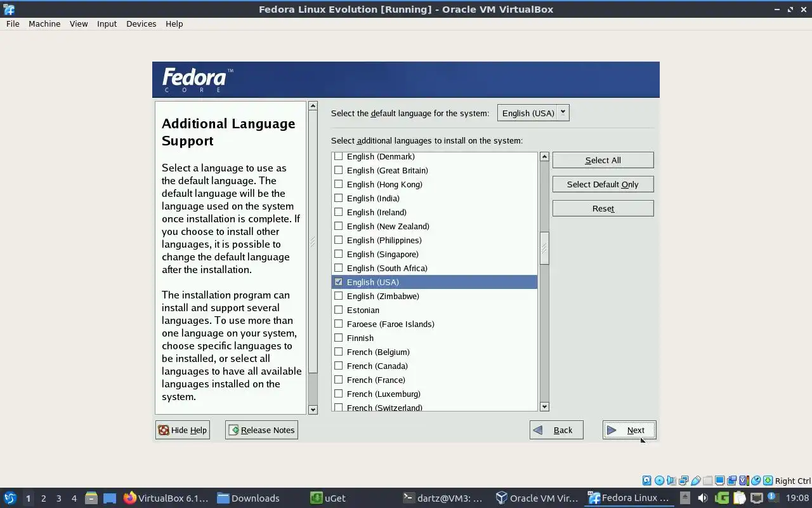Click the VirtualBox shared folders status icon
812x508 pixels.
[x=707, y=481]
